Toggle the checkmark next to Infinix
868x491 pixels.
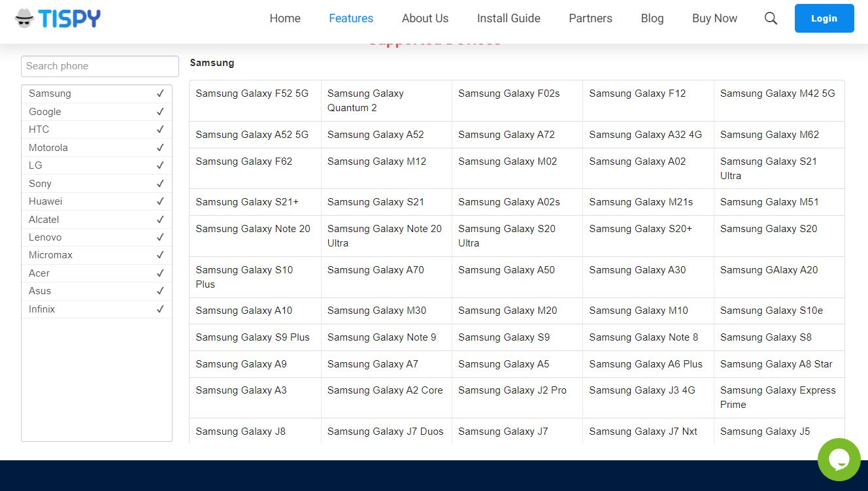point(160,309)
